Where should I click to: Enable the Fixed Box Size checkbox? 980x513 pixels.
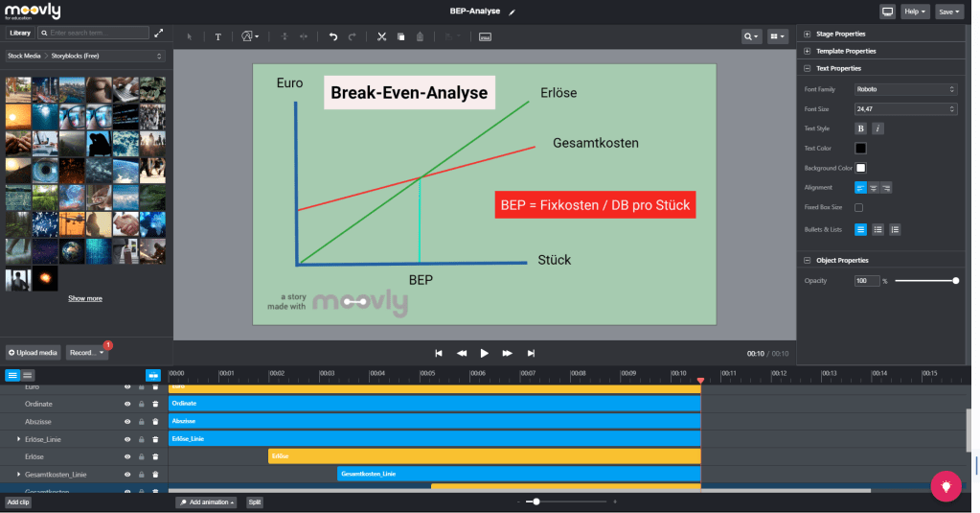858,207
